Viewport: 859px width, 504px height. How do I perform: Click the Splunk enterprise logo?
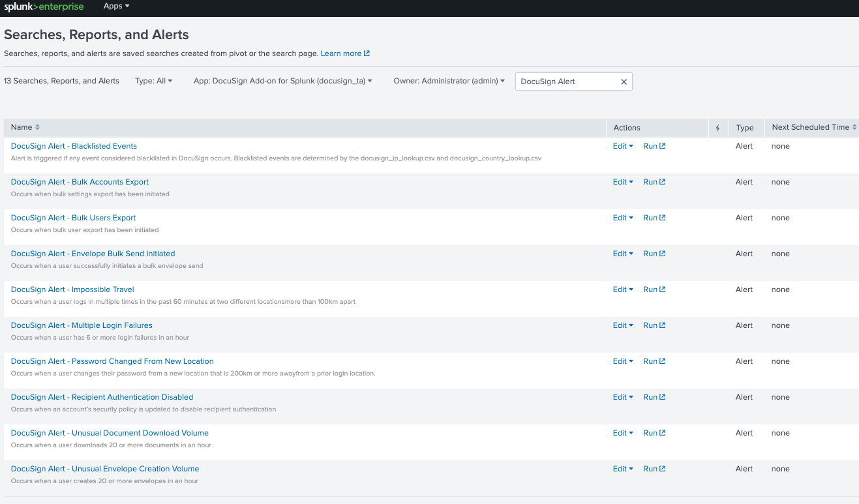point(44,7)
